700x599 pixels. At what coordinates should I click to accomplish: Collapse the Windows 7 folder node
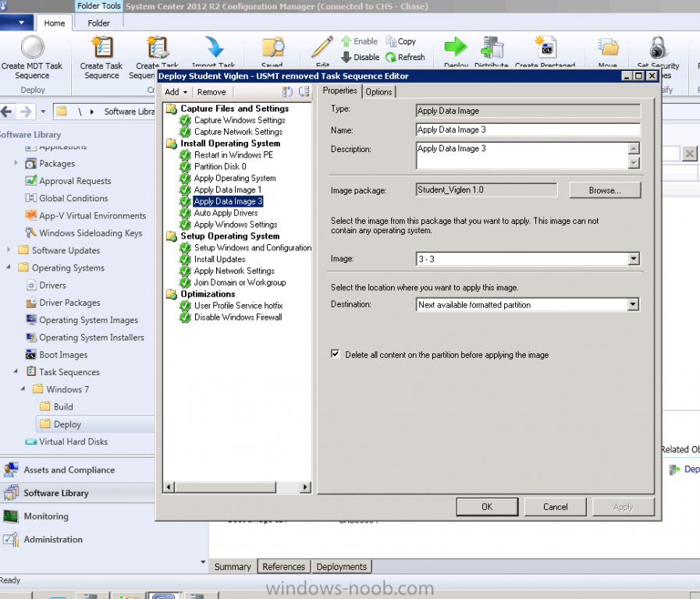(x=23, y=389)
